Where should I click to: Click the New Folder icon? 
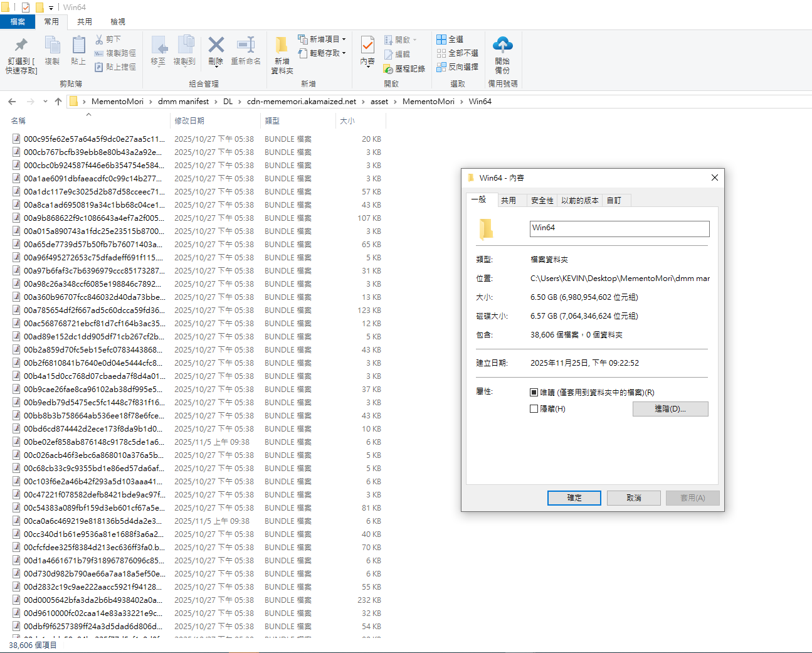pos(282,45)
